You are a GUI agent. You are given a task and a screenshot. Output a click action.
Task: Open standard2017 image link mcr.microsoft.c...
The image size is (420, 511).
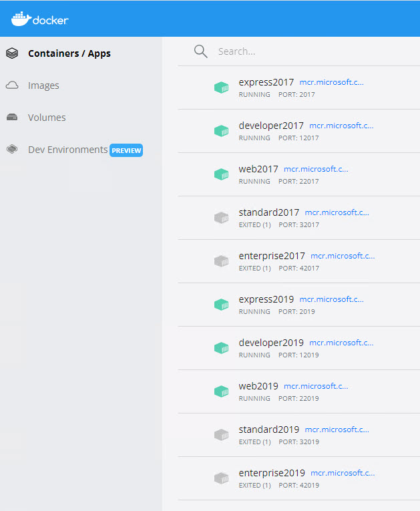pyautogui.click(x=337, y=212)
